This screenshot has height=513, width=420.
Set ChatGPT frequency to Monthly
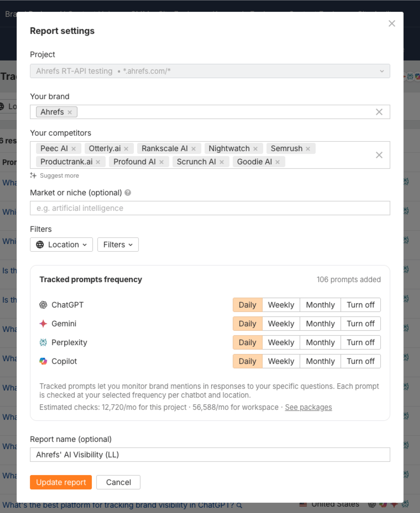click(x=320, y=305)
